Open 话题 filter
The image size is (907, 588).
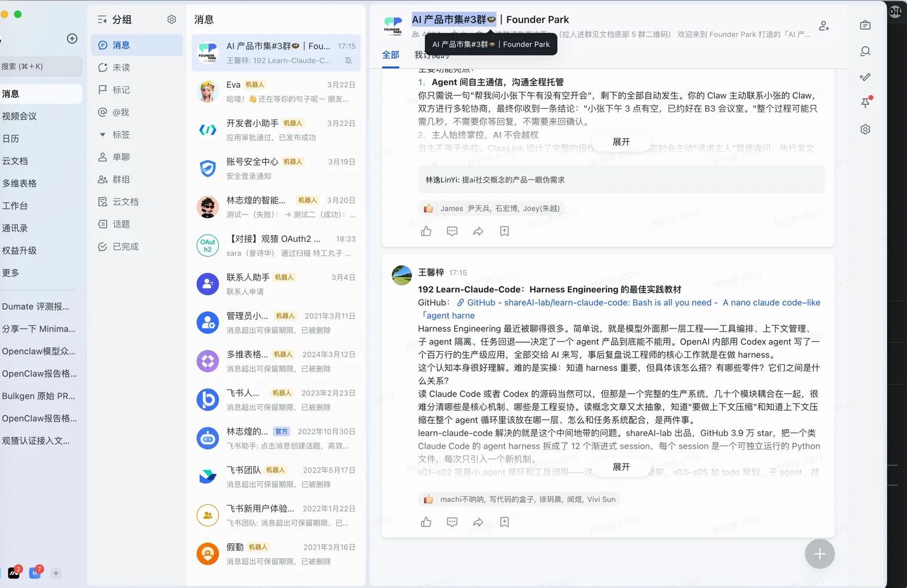click(137, 224)
